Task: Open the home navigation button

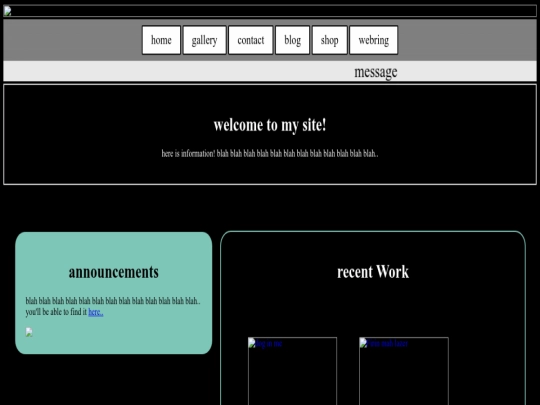Action: tap(161, 40)
